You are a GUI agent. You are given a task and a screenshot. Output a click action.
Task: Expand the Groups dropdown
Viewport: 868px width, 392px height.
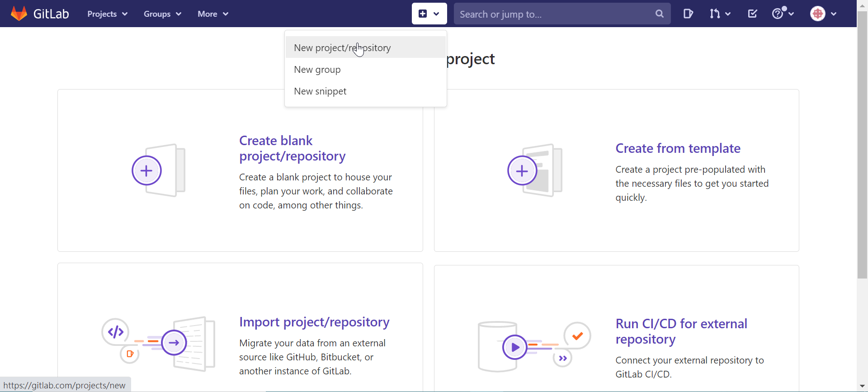coord(163,14)
